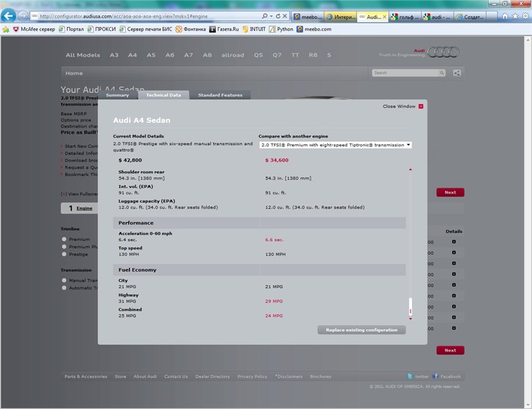This screenshot has height=409, width=532.
Task: Click the refresh icon in address bar
Action: 278,16
